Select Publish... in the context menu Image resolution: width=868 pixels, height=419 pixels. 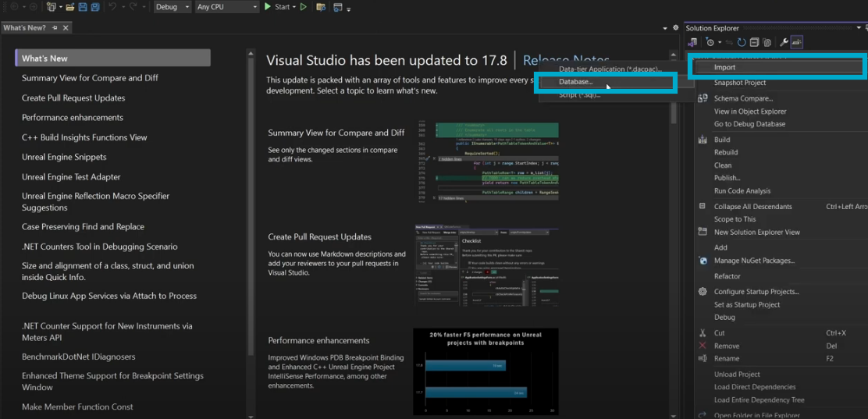click(x=727, y=178)
